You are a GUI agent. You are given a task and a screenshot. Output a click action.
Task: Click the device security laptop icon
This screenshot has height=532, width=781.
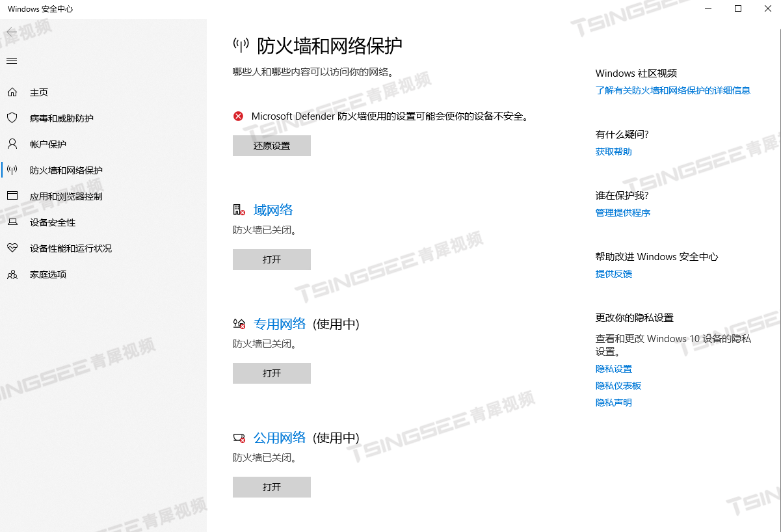click(12, 222)
